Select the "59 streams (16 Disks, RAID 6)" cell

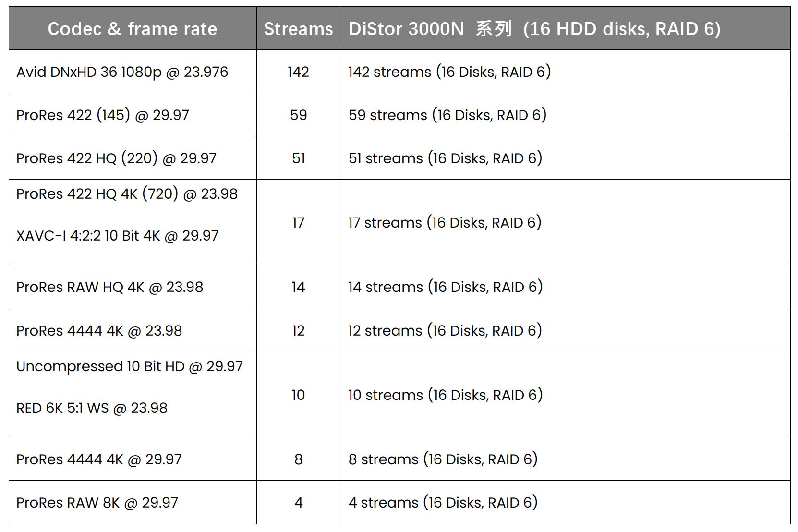pyautogui.click(x=447, y=115)
